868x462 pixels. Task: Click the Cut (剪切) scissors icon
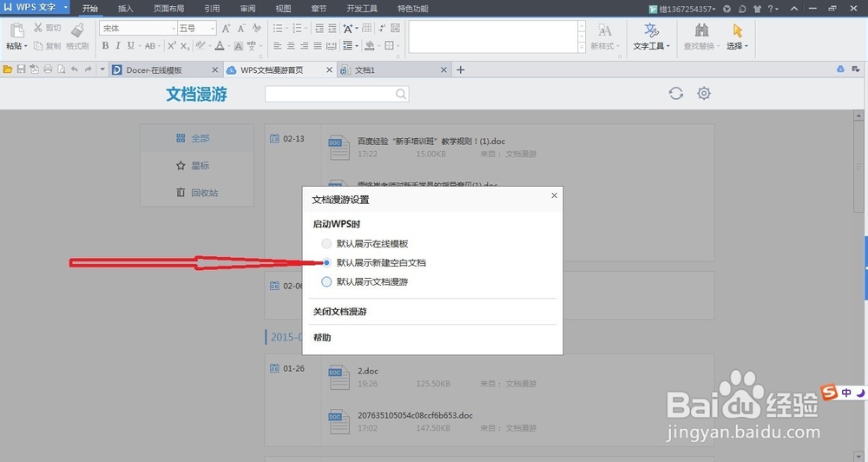[x=38, y=27]
